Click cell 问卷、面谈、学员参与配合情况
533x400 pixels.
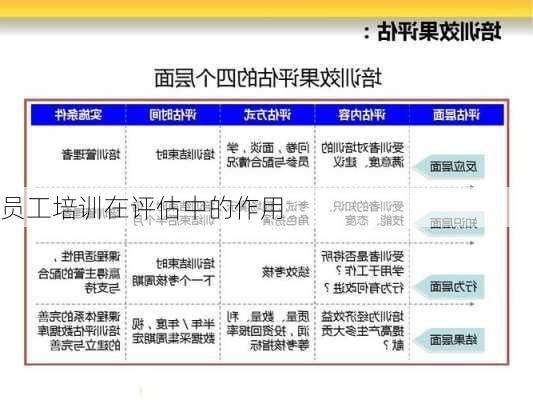point(268,155)
